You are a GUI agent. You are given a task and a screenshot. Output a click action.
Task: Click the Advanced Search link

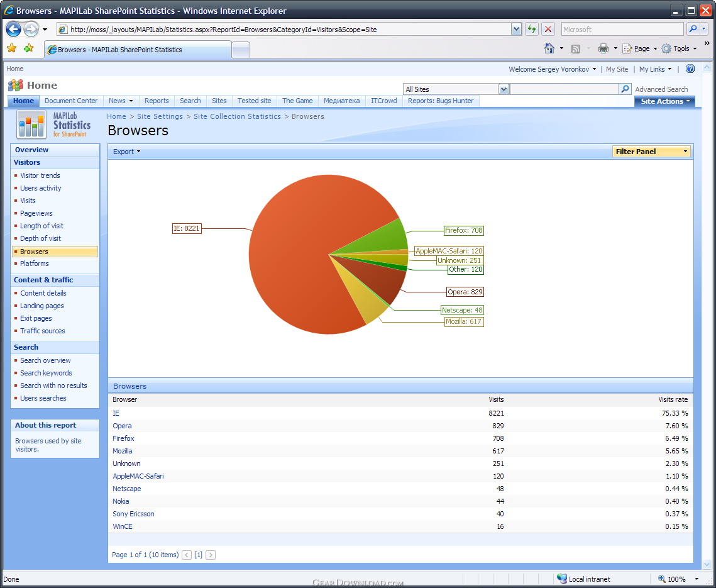tap(661, 89)
